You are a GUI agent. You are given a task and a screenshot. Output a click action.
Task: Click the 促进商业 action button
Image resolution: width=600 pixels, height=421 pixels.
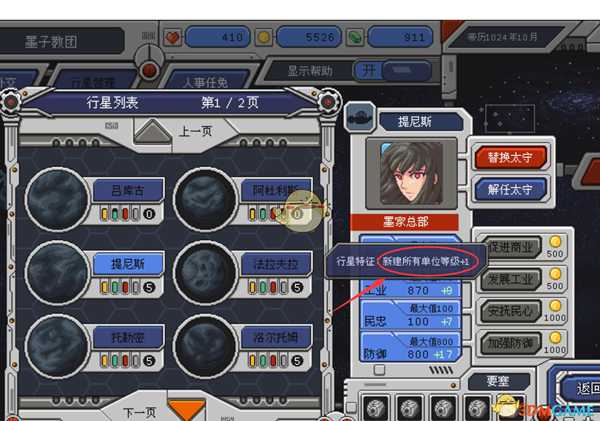[x=511, y=247]
